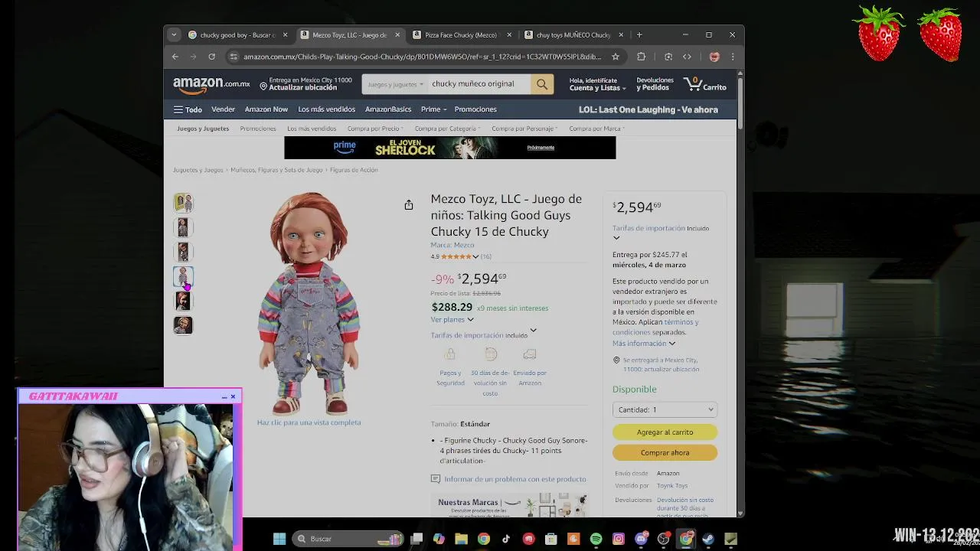Select the first product thumbnail image

click(x=183, y=203)
